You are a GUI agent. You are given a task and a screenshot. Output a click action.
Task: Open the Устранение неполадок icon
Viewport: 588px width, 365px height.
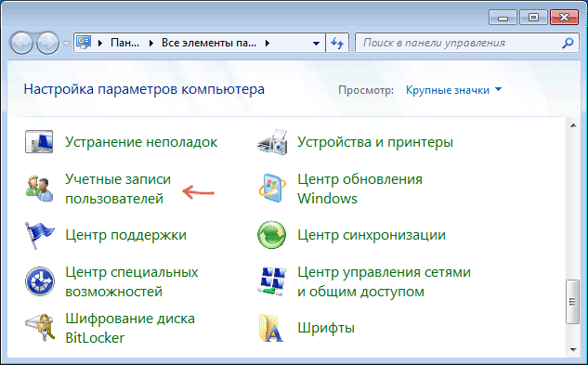pos(39,142)
